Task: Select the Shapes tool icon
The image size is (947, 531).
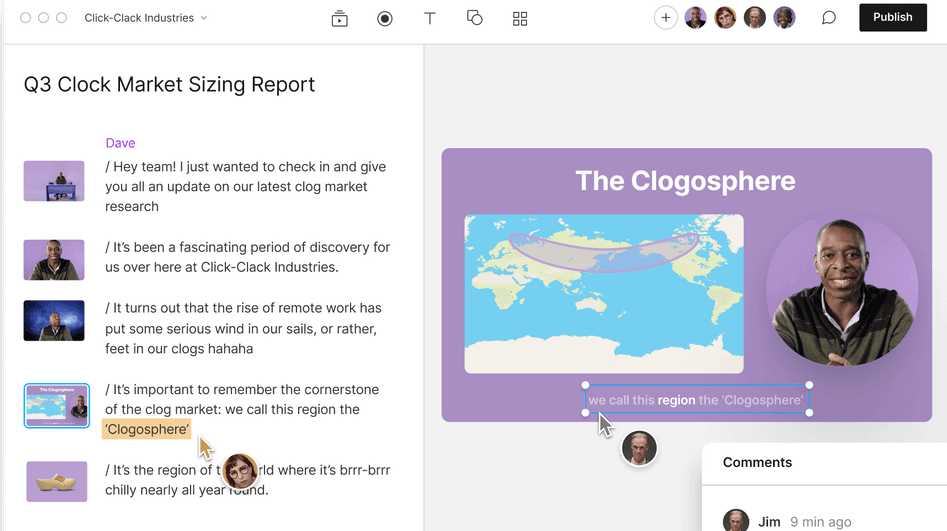Action: click(x=475, y=18)
